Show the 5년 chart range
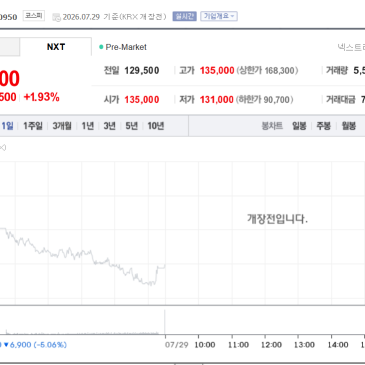 point(131,126)
